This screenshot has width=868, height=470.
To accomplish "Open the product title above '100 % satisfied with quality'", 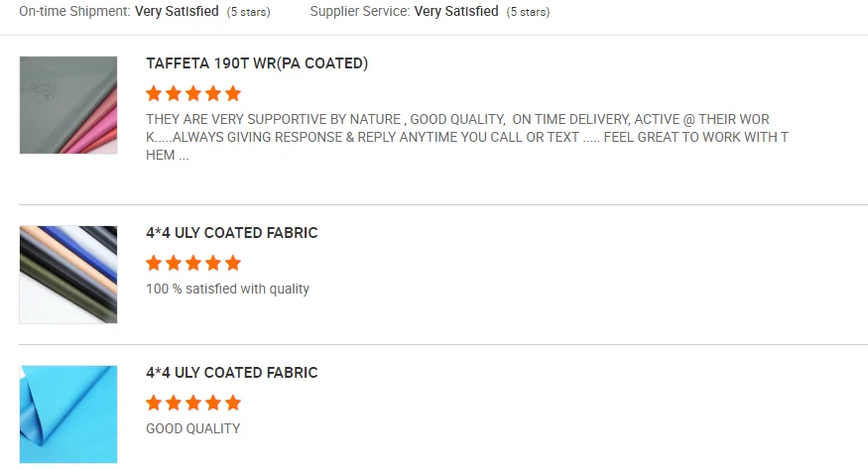I will click(232, 233).
